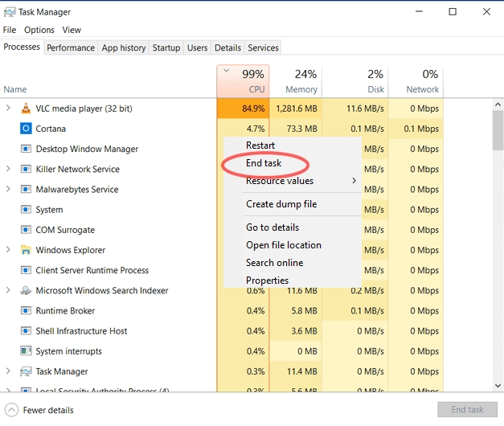Select the COM Surrogate process name
This screenshot has width=504, height=426.
pyautogui.click(x=65, y=230)
